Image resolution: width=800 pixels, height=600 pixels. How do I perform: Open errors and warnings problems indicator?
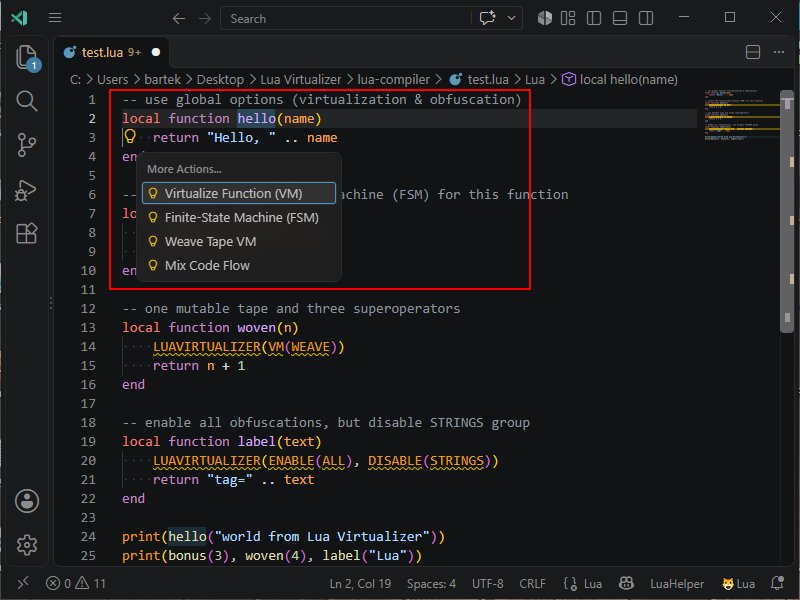pos(76,583)
